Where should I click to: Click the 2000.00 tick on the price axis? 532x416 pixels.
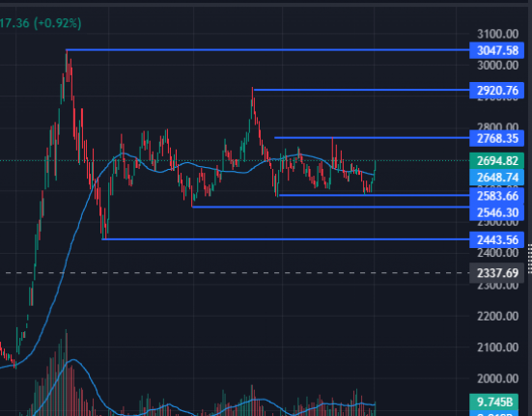(x=497, y=378)
